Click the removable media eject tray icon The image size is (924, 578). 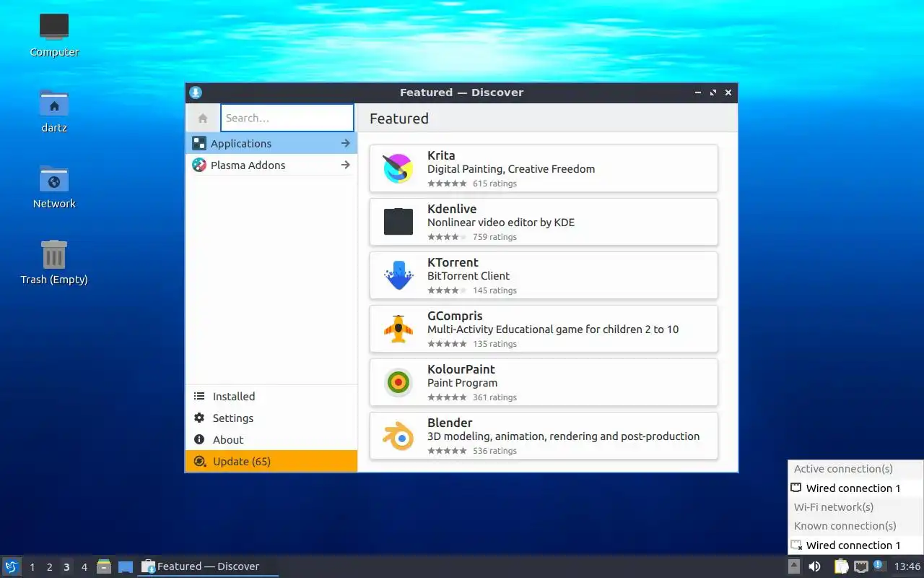point(794,566)
